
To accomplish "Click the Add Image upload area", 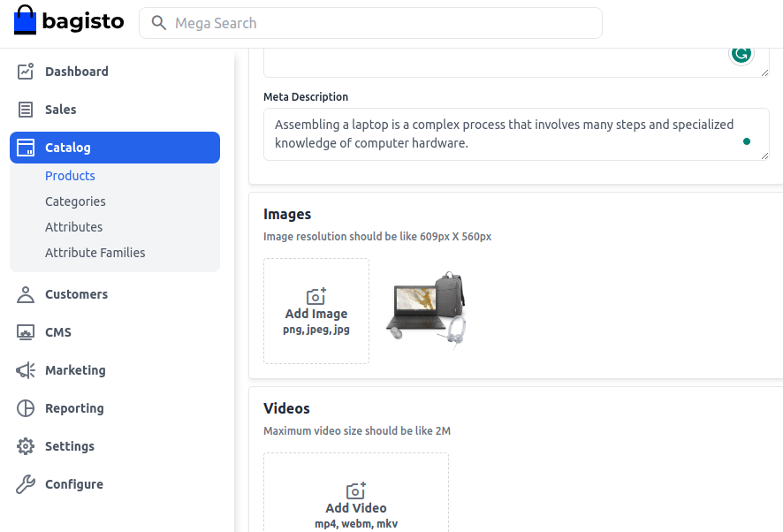I will click(316, 311).
